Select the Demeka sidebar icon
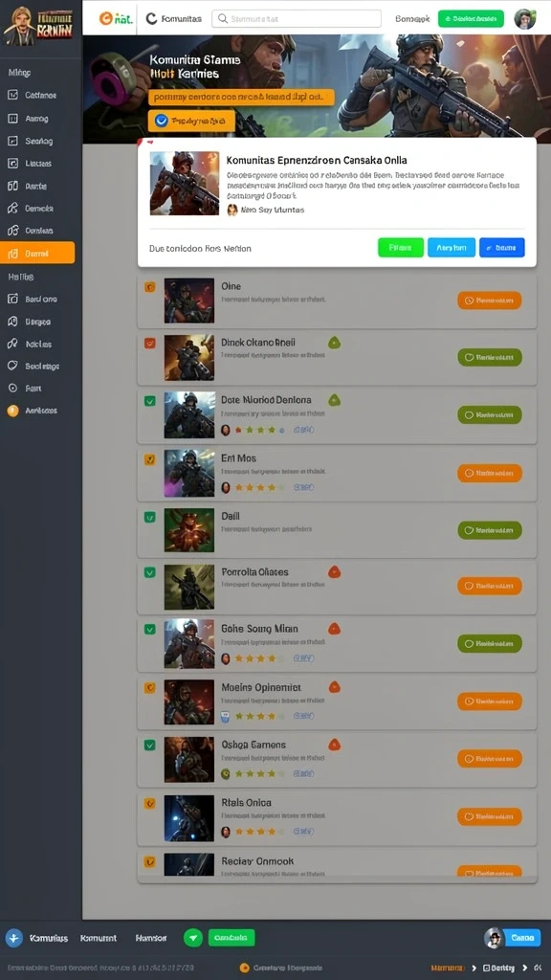This screenshot has height=980, width=551. (12, 208)
